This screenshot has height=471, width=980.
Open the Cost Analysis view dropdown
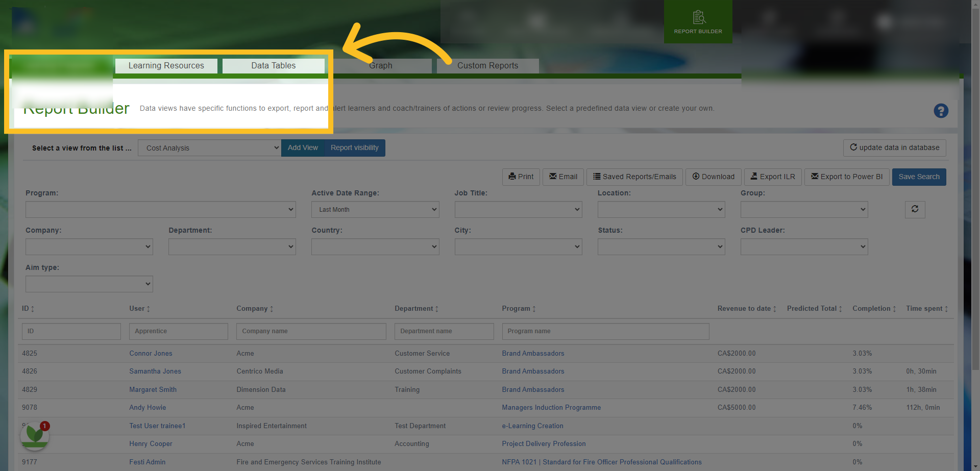click(x=209, y=148)
